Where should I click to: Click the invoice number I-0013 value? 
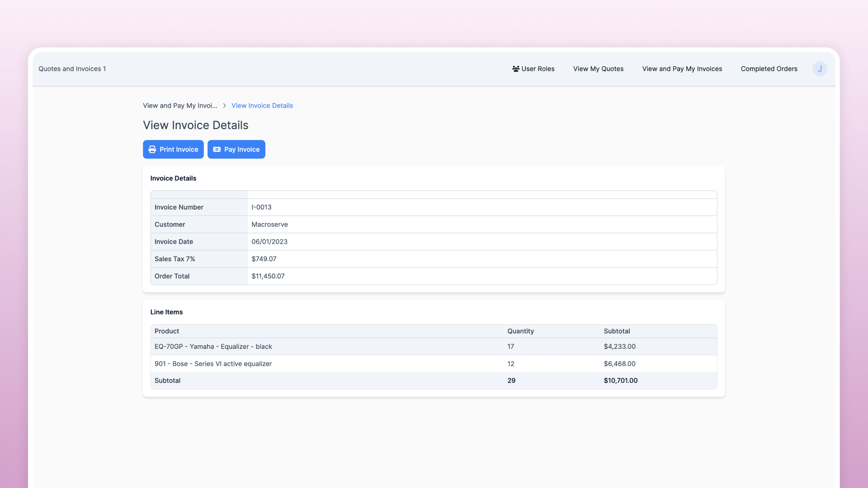click(x=261, y=207)
